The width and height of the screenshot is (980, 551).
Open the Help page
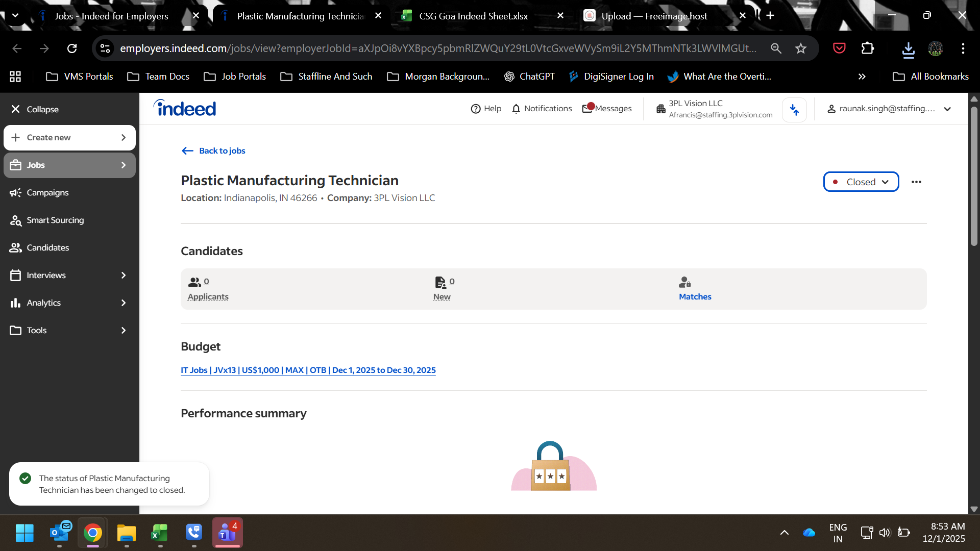(486, 109)
